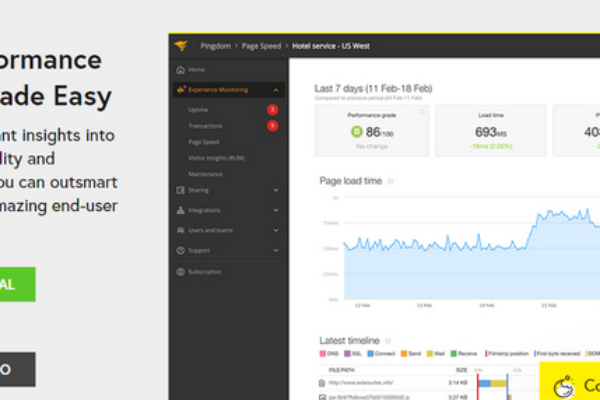Open Page Speed sidebar item

click(204, 142)
